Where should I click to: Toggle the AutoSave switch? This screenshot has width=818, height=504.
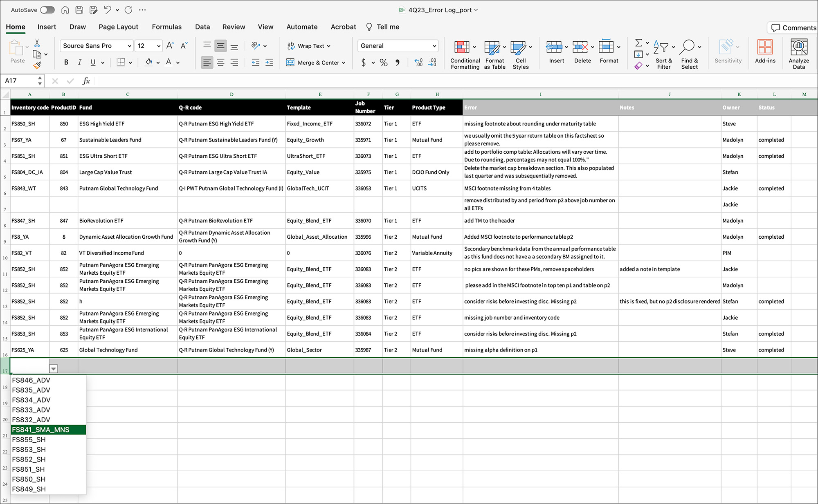tap(47, 10)
